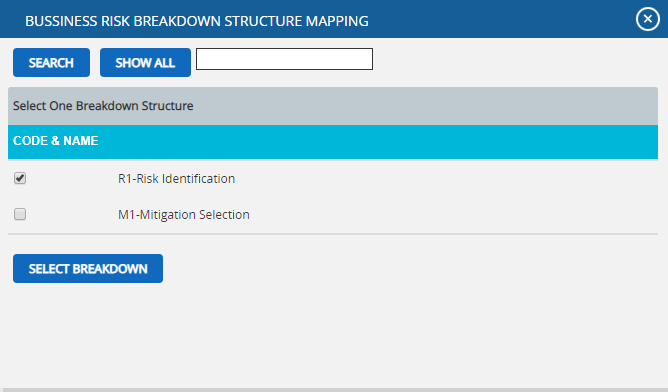This screenshot has width=668, height=392.
Task: Select the M1-Mitigation Selection label text
Action: [184, 214]
